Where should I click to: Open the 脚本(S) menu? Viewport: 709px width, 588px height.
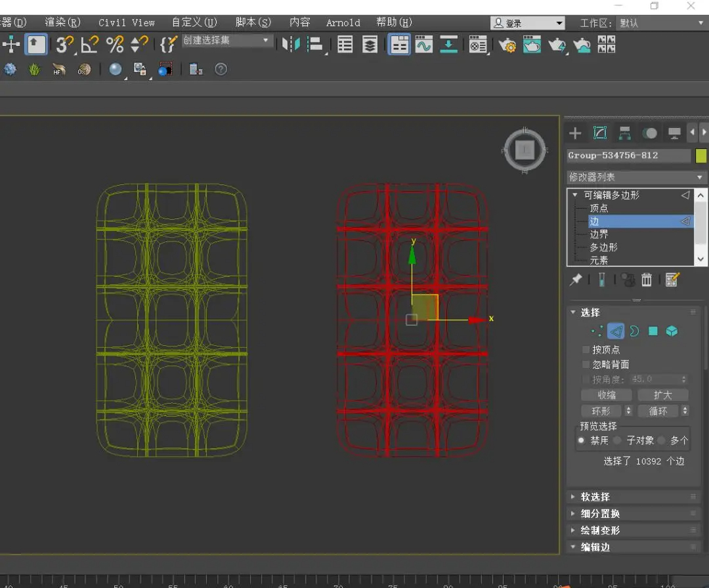(x=253, y=22)
